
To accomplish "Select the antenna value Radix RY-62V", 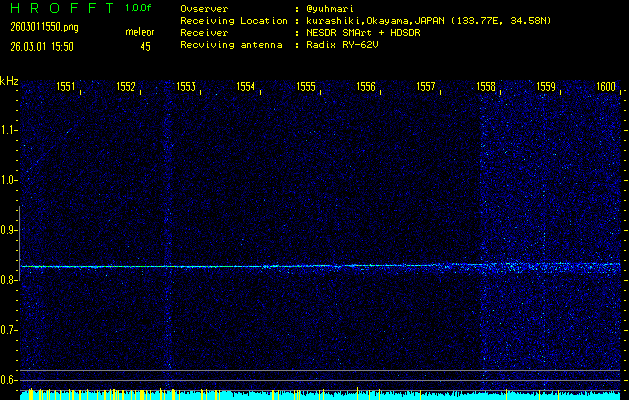I will click(x=342, y=45).
